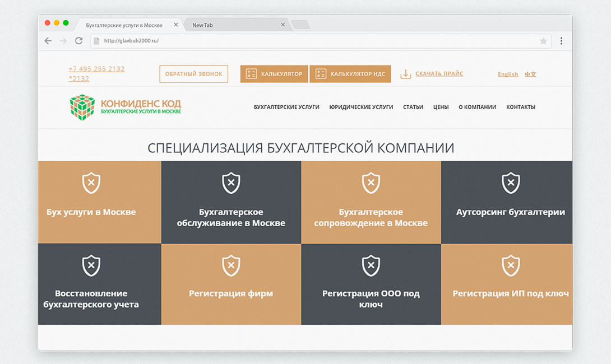Click shield icon above Регистрация ИП под ключ

[x=511, y=265]
